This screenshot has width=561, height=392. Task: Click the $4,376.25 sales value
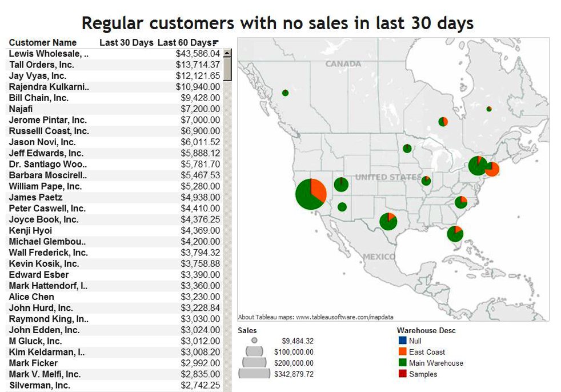(x=201, y=219)
